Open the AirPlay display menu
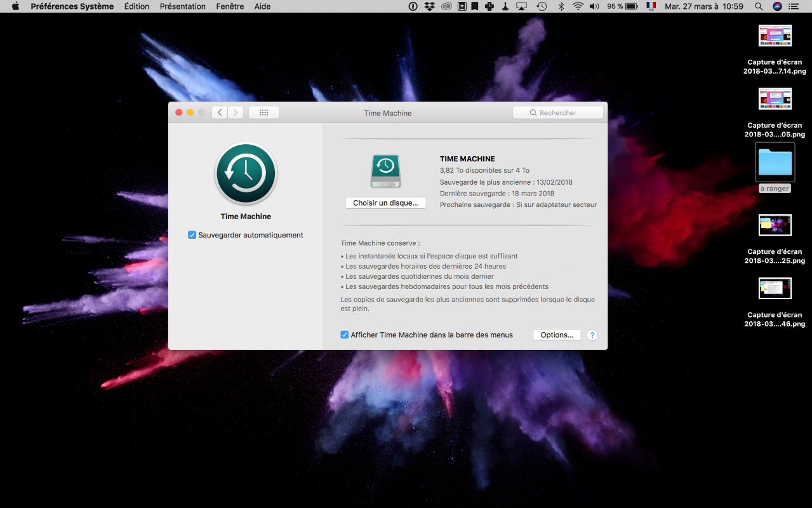The height and width of the screenshot is (508, 812). tap(522, 6)
